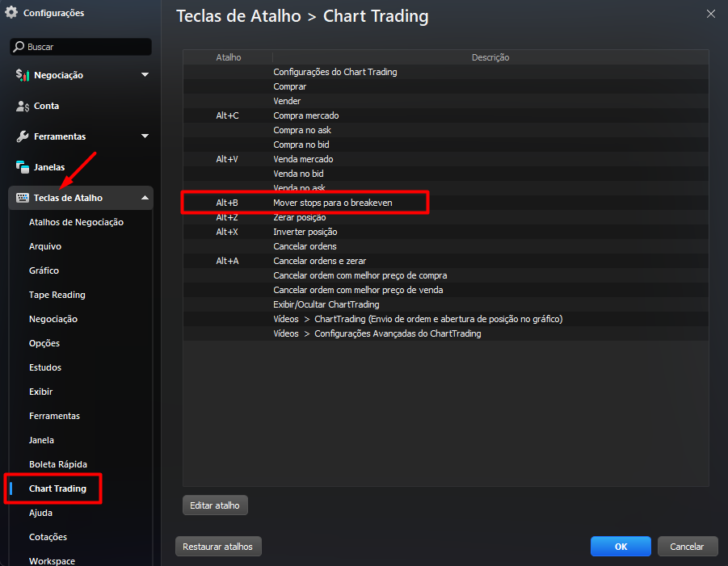Click the Janelas windows icon
The image size is (728, 566).
(23, 167)
